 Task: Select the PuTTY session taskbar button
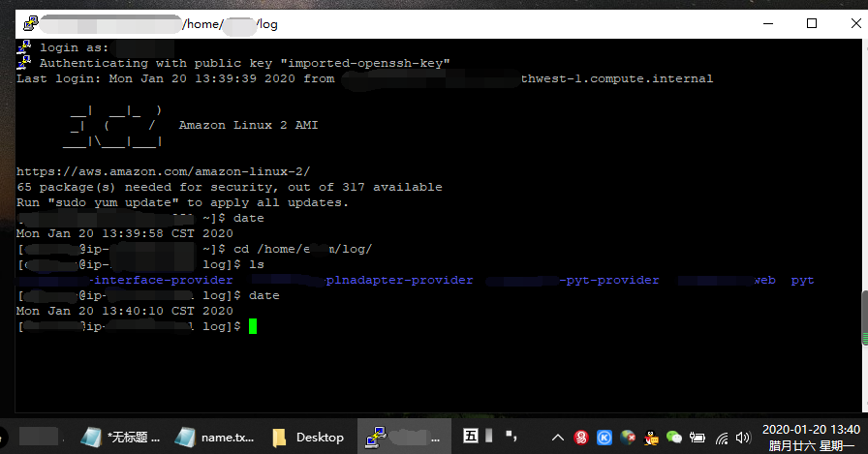click(404, 437)
